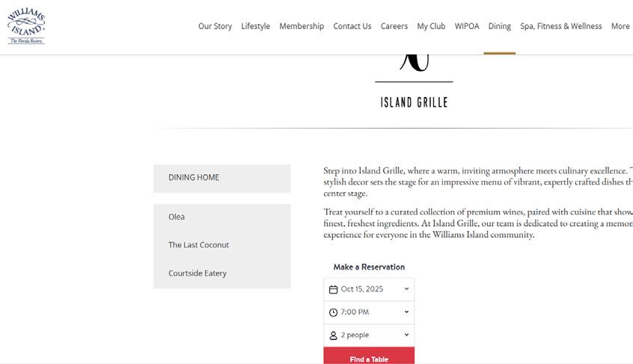Open Spa, Fitness & Wellness menu
Image resolution: width=633 pixels, height=364 pixels.
click(x=560, y=26)
